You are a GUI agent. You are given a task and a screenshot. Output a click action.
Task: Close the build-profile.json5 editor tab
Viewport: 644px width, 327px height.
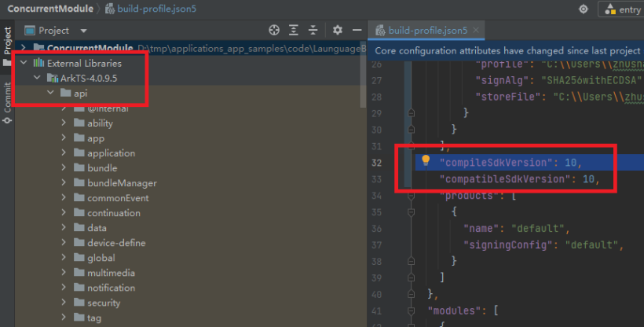476,30
